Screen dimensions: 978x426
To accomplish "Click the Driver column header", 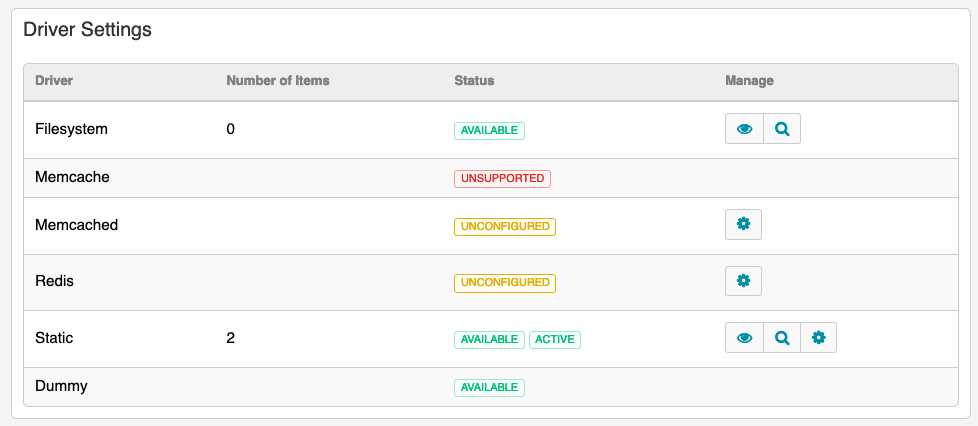I will pos(54,81).
